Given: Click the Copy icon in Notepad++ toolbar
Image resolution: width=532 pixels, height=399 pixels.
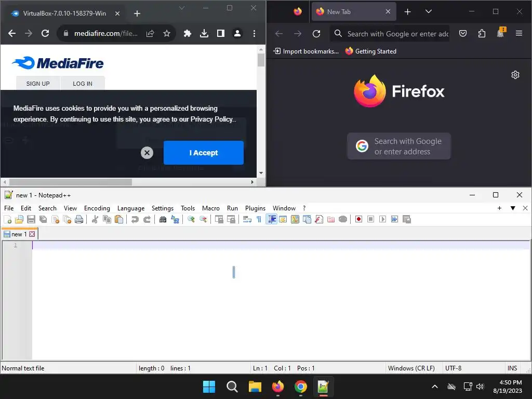Looking at the screenshot, I should pyautogui.click(x=107, y=219).
